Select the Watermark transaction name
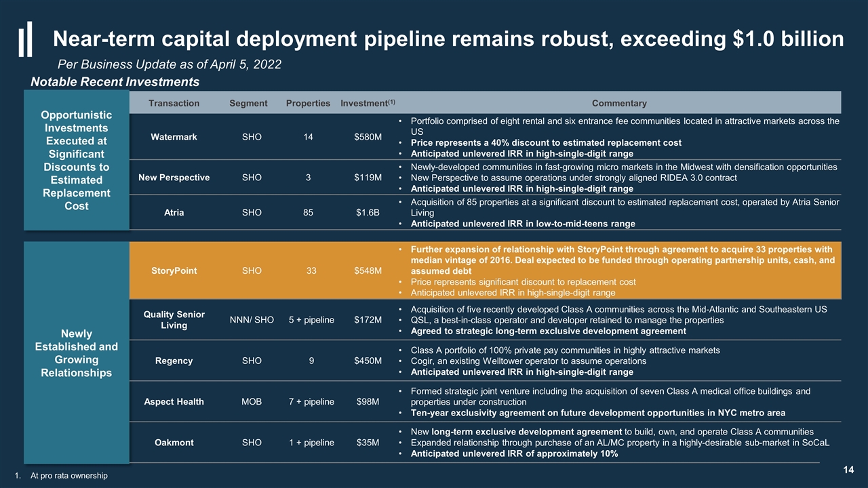The image size is (868, 488). pos(174,137)
